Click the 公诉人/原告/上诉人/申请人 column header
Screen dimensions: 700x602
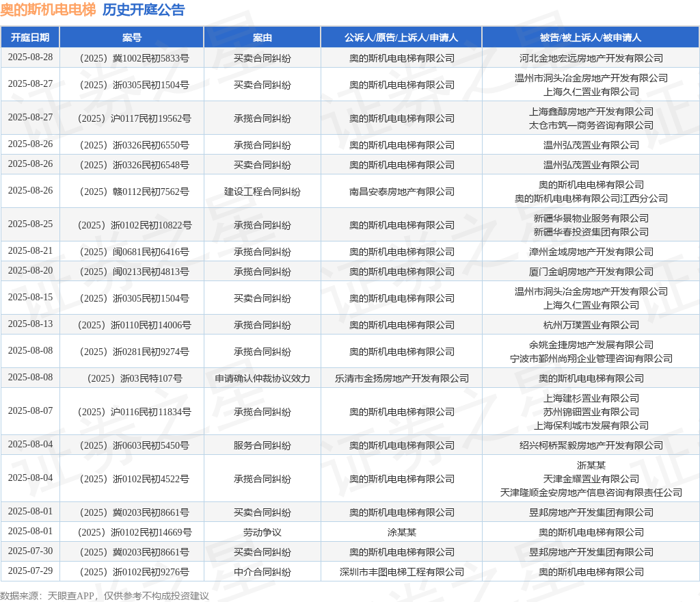[x=401, y=38]
